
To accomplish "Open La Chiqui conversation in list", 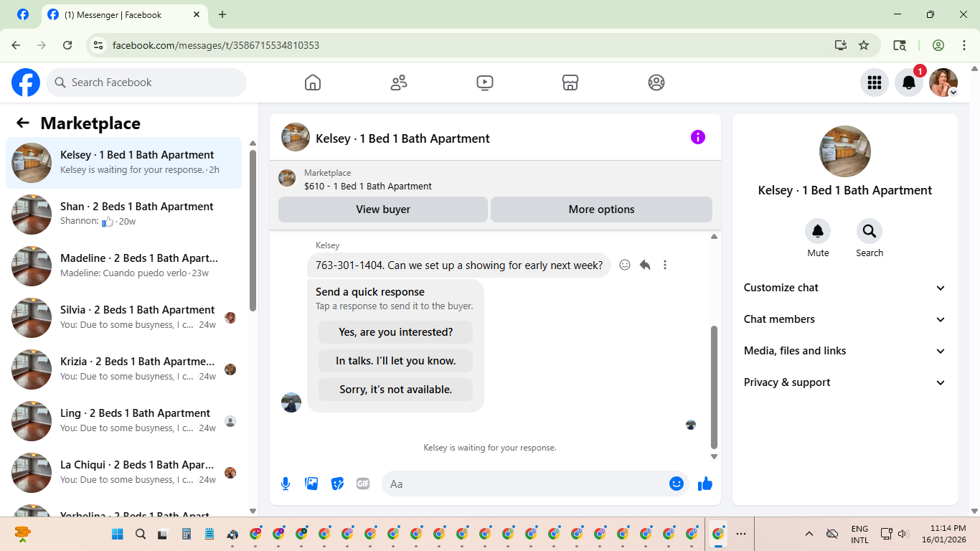I will point(124,473).
